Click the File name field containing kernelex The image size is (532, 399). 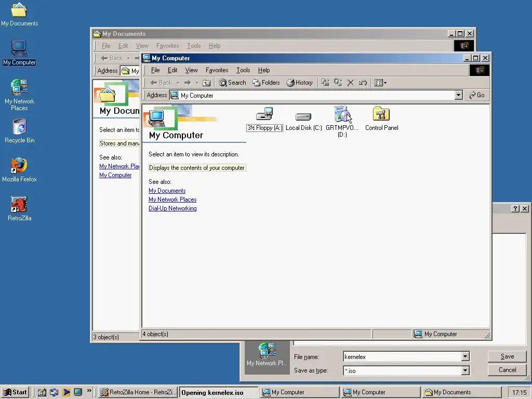pos(403,356)
